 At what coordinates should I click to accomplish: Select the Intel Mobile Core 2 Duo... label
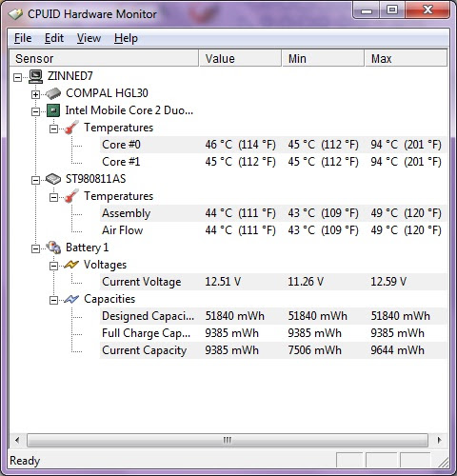pyautogui.click(x=129, y=110)
